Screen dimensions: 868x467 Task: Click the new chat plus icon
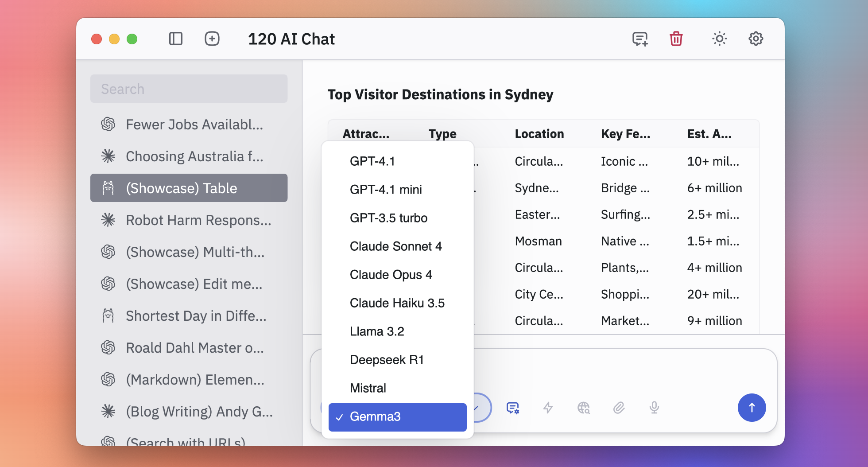pyautogui.click(x=212, y=39)
